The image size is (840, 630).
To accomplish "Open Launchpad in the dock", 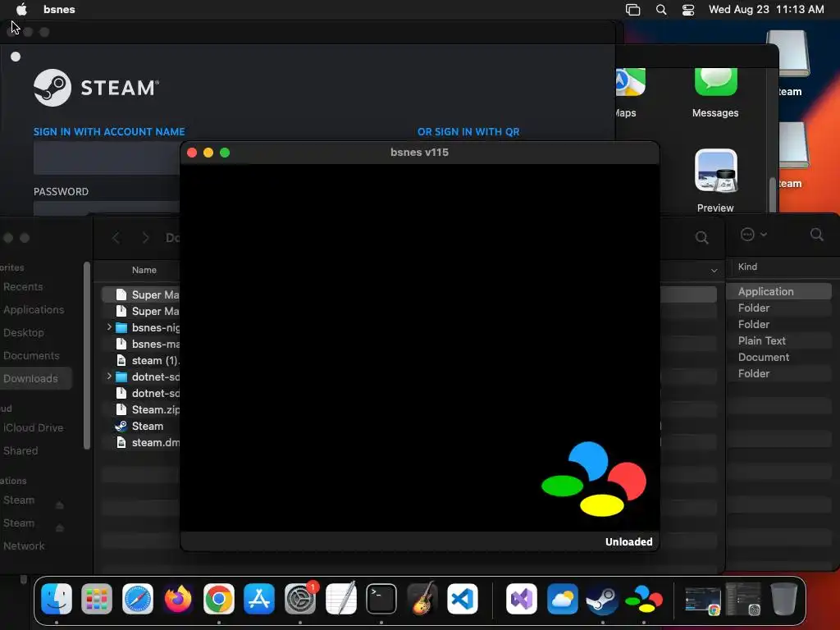I will click(x=97, y=598).
